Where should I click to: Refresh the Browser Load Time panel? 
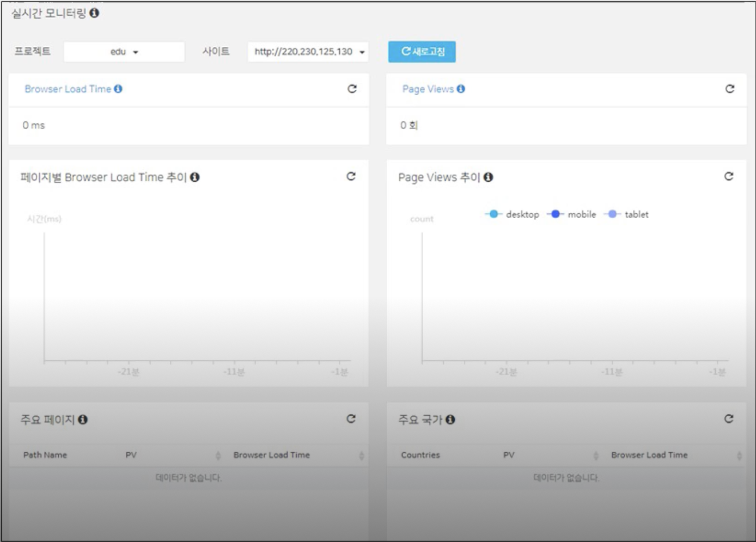tap(352, 89)
